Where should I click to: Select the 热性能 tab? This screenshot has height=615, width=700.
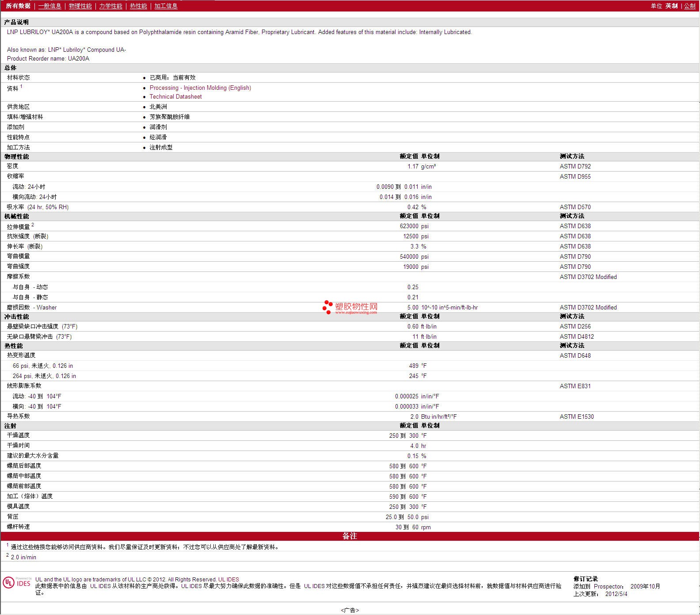point(138,6)
